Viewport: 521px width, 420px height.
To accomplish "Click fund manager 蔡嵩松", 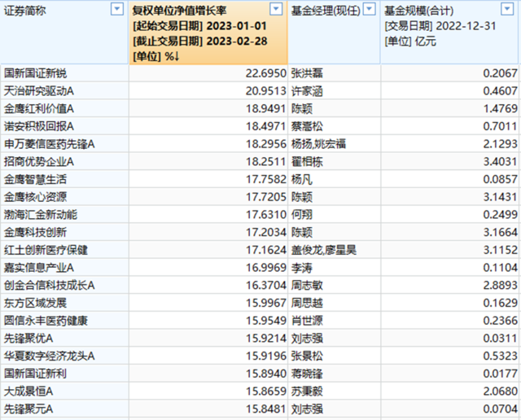I will click(x=307, y=126).
